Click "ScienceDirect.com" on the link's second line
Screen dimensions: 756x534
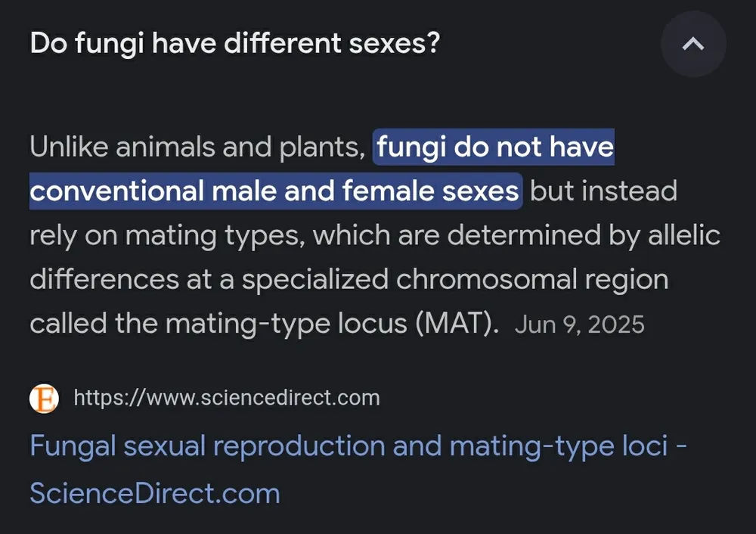155,493
